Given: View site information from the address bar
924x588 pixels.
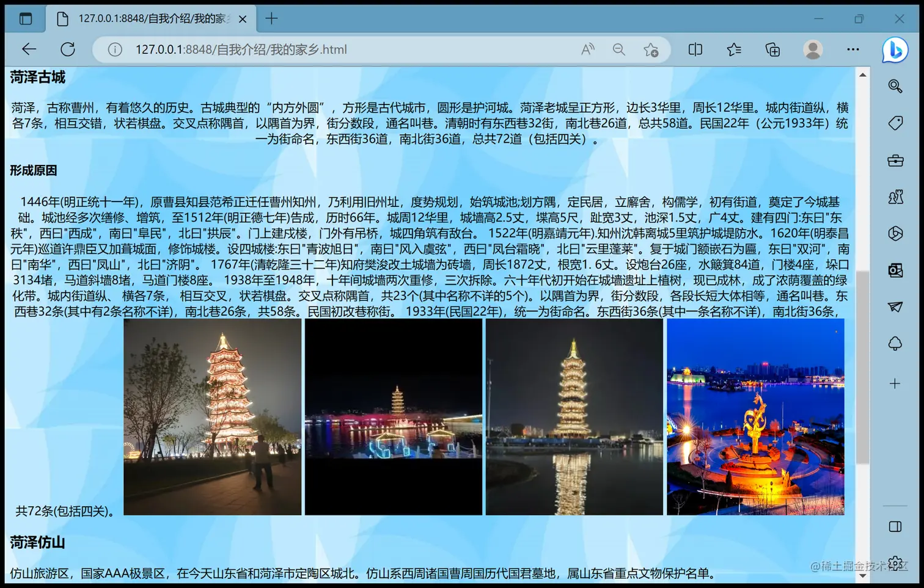Looking at the screenshot, I should (114, 49).
